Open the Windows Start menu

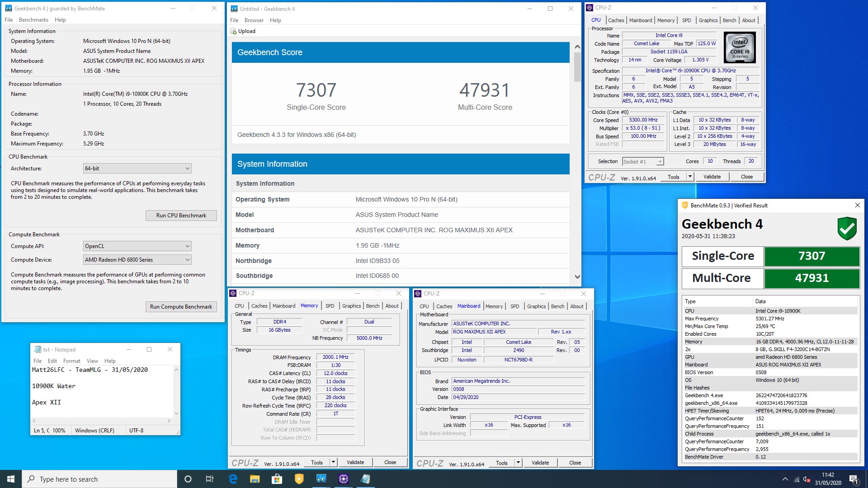click(x=11, y=479)
